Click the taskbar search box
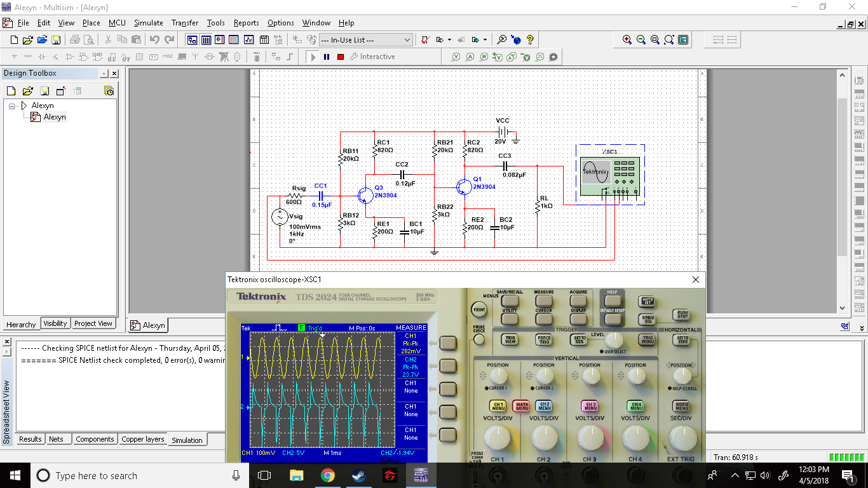 click(x=140, y=475)
